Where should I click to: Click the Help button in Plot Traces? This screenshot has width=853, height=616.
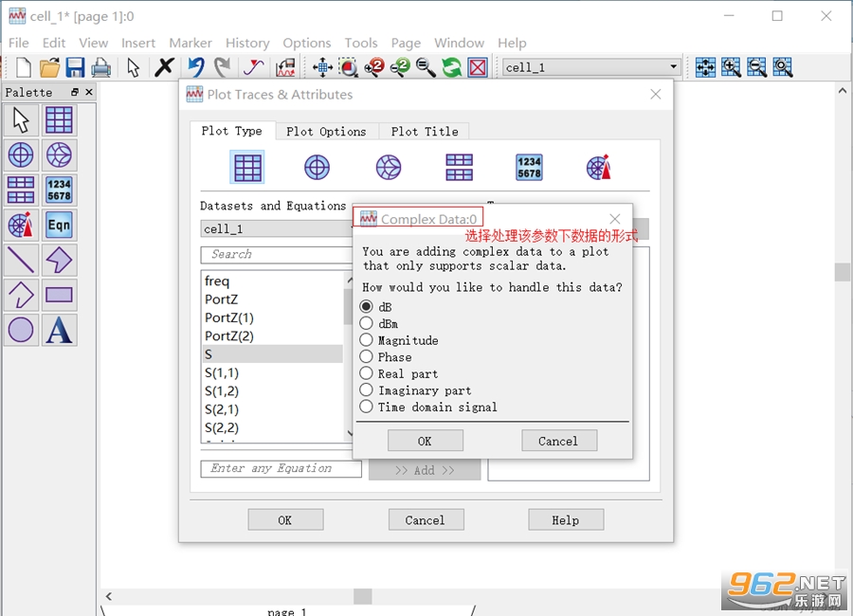(x=566, y=519)
